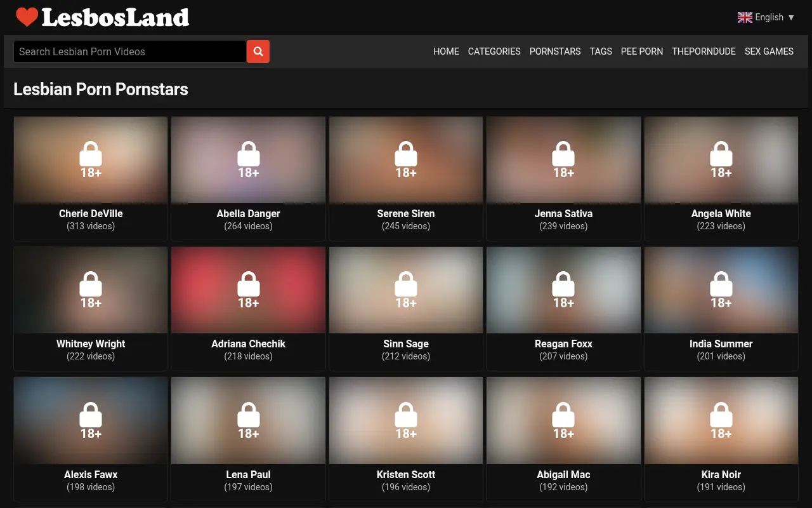Open the TAGS menu item
This screenshot has width=812, height=508.
pos(601,51)
